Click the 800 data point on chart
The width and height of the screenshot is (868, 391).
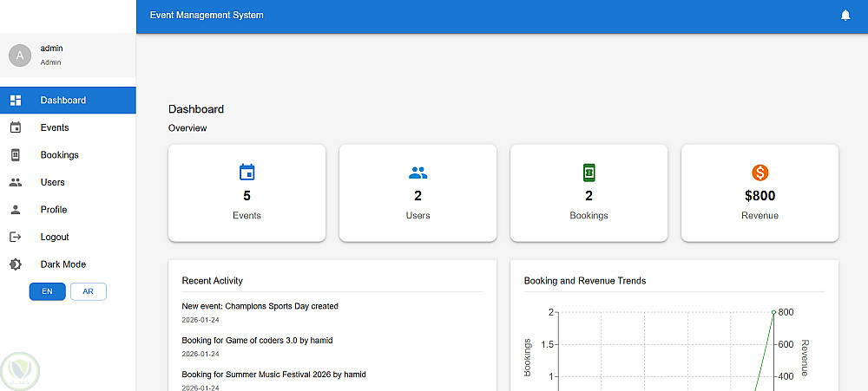tap(773, 312)
